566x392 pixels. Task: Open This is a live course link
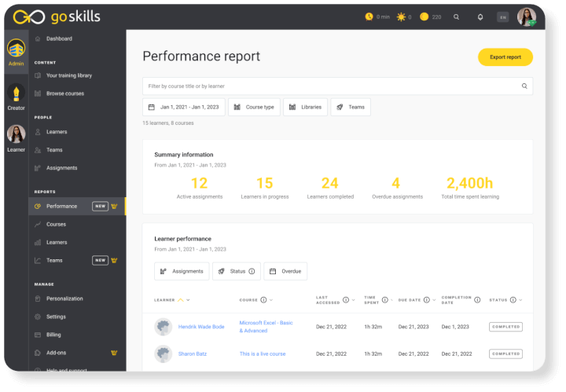pyautogui.click(x=263, y=354)
